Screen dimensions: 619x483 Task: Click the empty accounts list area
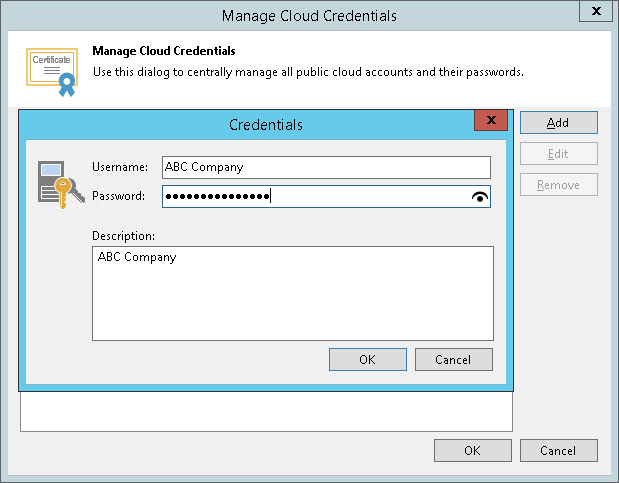tap(266, 411)
